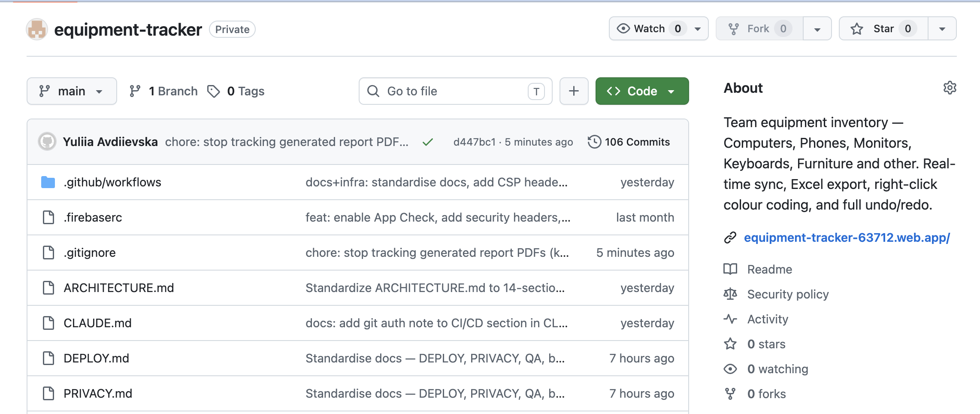Expand the Star lists dropdown arrow
The image size is (980, 414).
coord(942,29)
